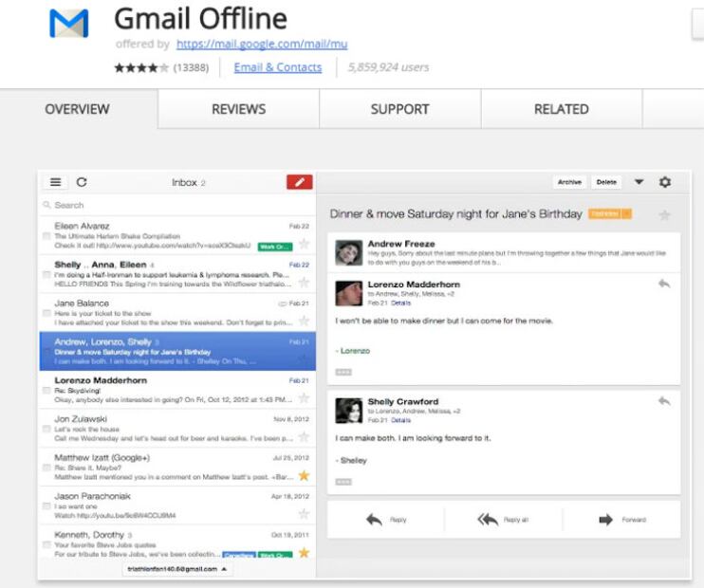The image size is (704, 588).
Task: Select checkbox for Matthew Izatt email
Action: click(x=46, y=468)
